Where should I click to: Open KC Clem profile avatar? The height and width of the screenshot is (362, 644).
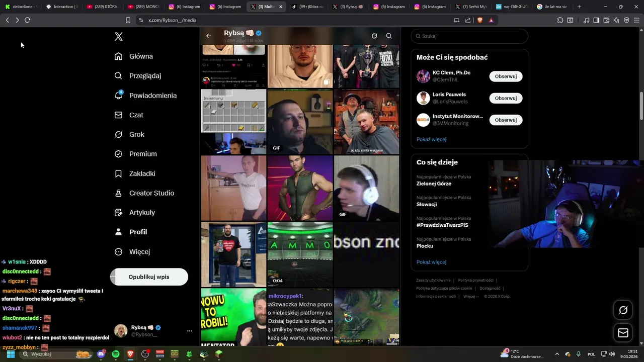click(x=423, y=76)
